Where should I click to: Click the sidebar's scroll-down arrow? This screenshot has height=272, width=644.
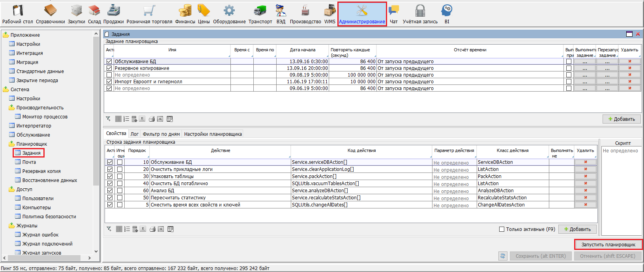tap(96, 251)
